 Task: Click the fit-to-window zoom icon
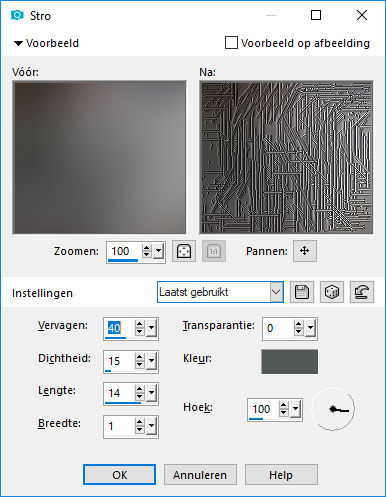(184, 251)
